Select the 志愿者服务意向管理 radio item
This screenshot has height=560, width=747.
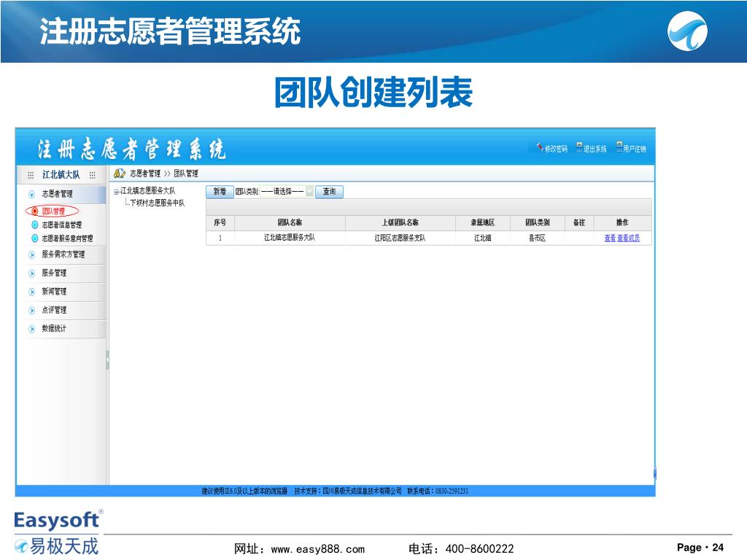pos(35,238)
